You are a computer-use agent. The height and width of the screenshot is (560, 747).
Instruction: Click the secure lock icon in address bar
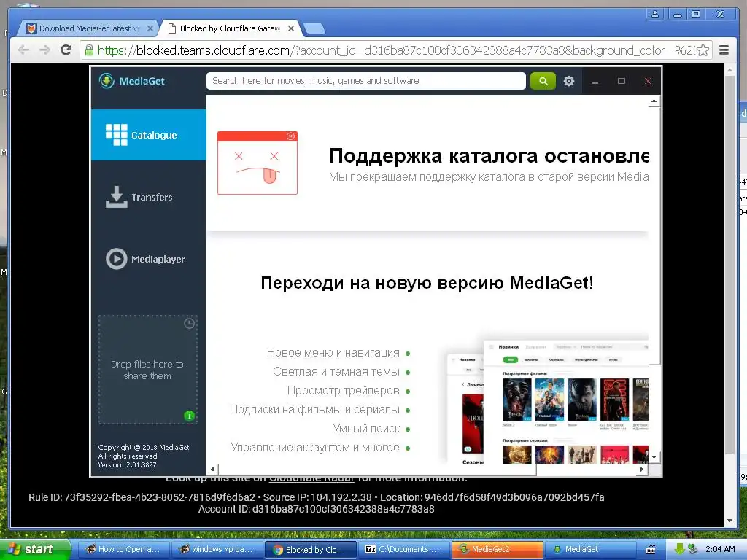[88, 50]
